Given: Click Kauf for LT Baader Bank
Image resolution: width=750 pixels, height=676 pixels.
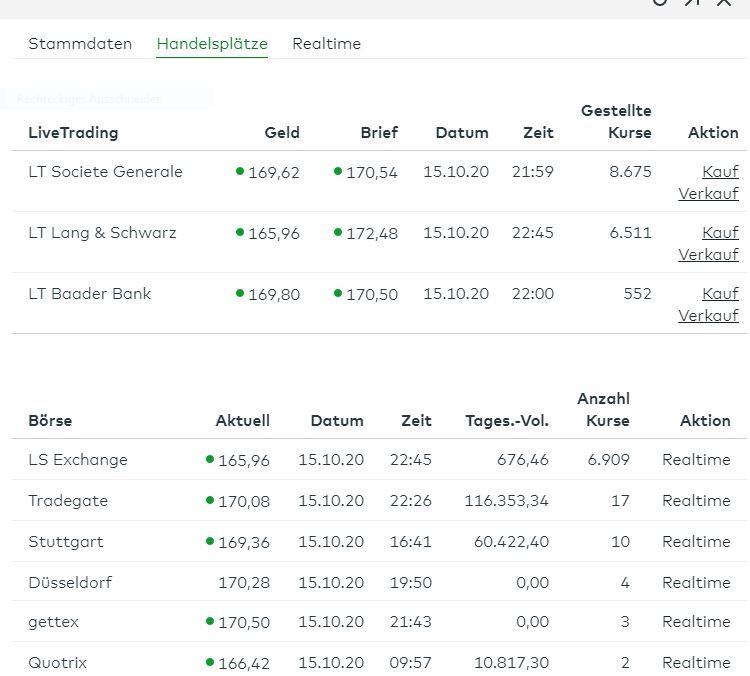Looking at the screenshot, I should (720, 294).
